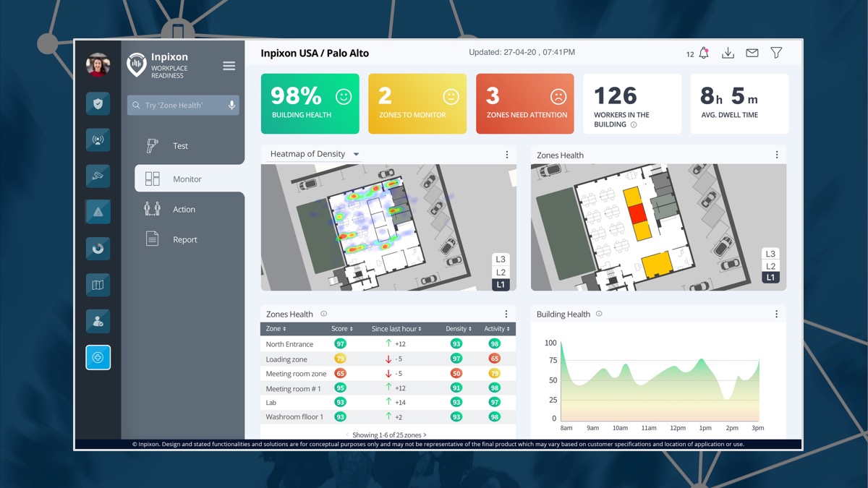This screenshot has width=868, height=488.
Task: Go to previous page of zones
Action: coord(347,435)
